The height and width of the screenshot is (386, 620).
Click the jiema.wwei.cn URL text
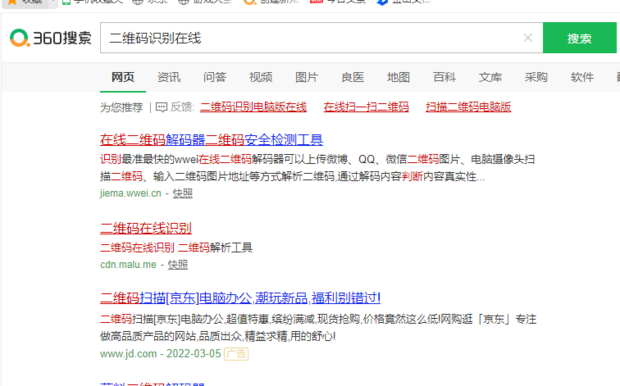pos(130,193)
